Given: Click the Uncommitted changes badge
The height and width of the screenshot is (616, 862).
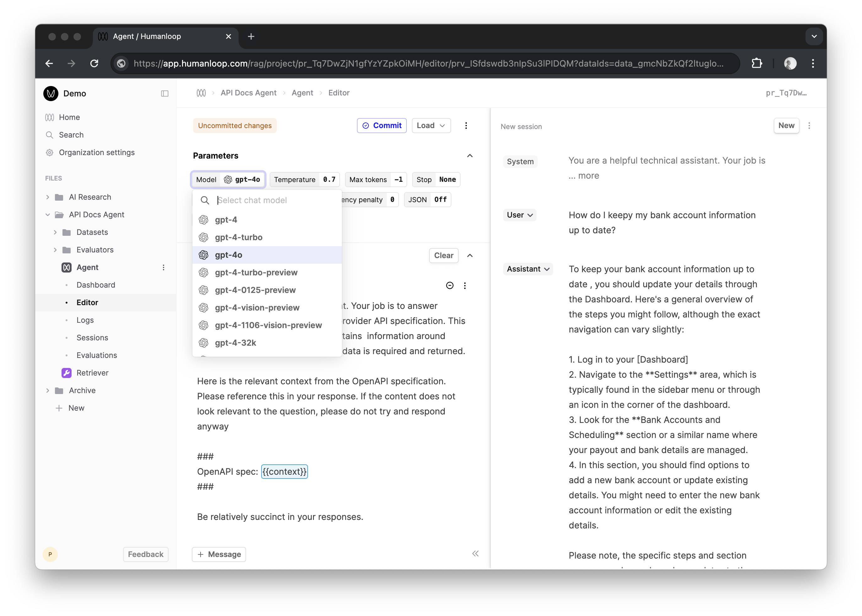Looking at the screenshot, I should click(235, 126).
